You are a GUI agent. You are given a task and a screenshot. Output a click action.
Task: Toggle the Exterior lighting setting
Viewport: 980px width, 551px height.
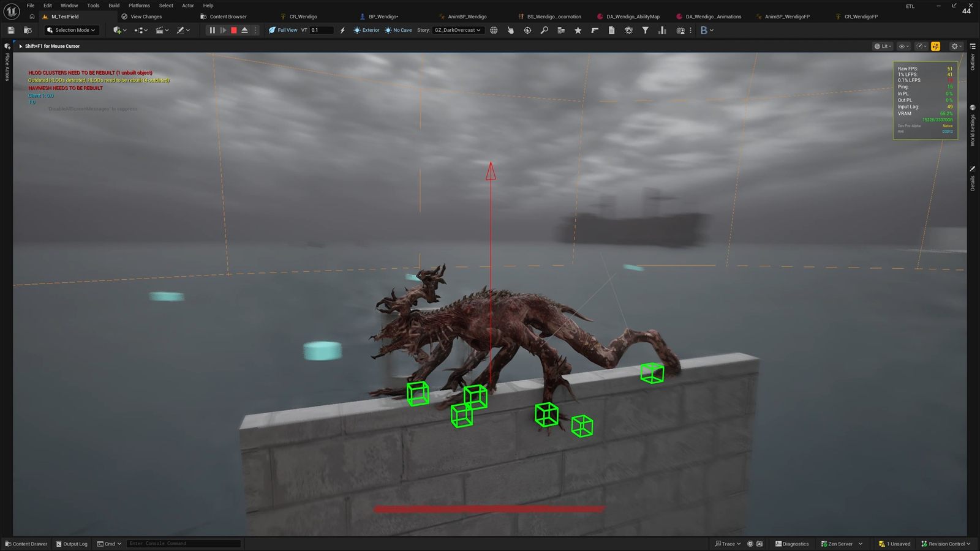366,30
